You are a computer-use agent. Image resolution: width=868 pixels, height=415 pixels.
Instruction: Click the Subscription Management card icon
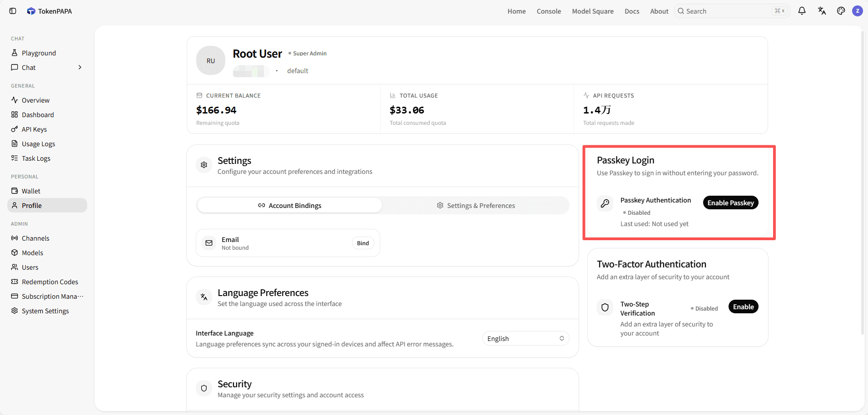click(x=15, y=296)
